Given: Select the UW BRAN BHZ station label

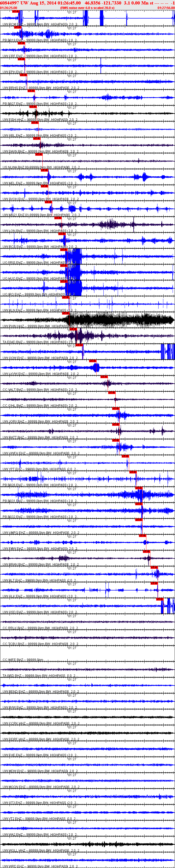Looking at the screenshot, I should click(x=41, y=565).
